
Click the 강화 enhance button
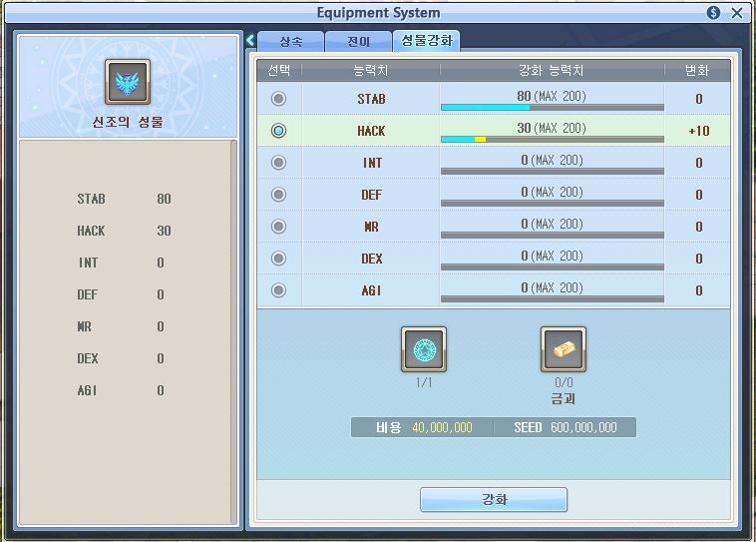pyautogui.click(x=494, y=499)
